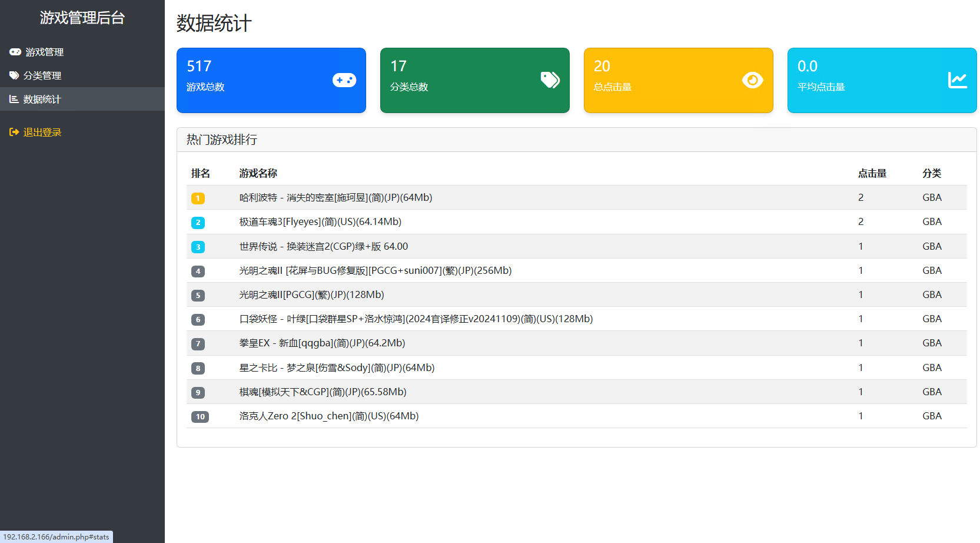Switch to the 分类管理 sidebar menu
The height and width of the screenshot is (543, 980).
[x=42, y=75]
